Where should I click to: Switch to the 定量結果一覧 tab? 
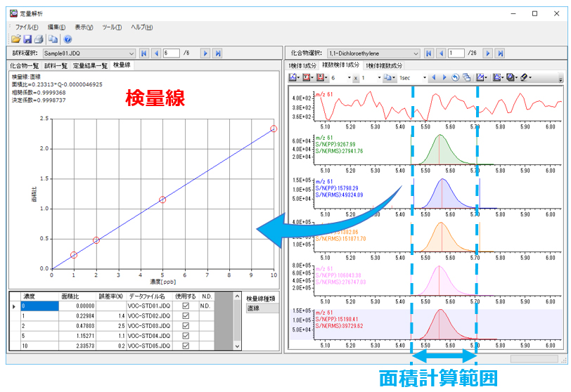click(90, 65)
